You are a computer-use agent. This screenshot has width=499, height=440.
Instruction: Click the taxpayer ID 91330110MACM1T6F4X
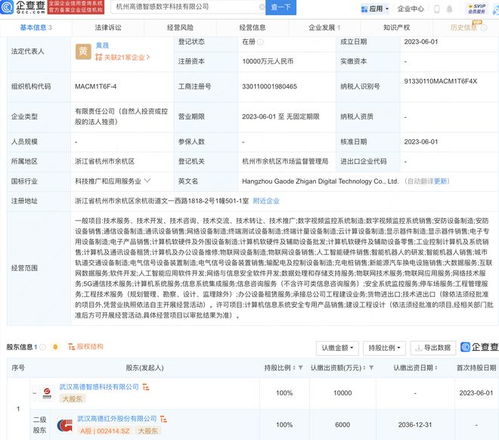coord(441,81)
